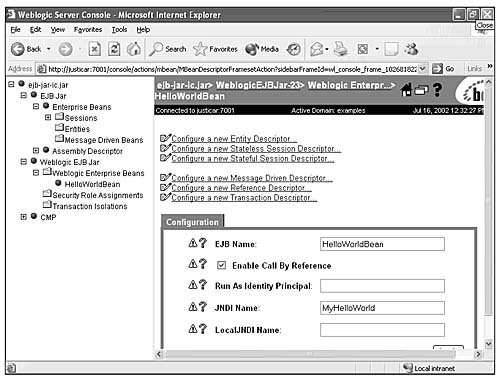The width and height of the screenshot is (500, 382).
Task: Click the help icon beside LocalJNDI Name
Action: pos(203,329)
